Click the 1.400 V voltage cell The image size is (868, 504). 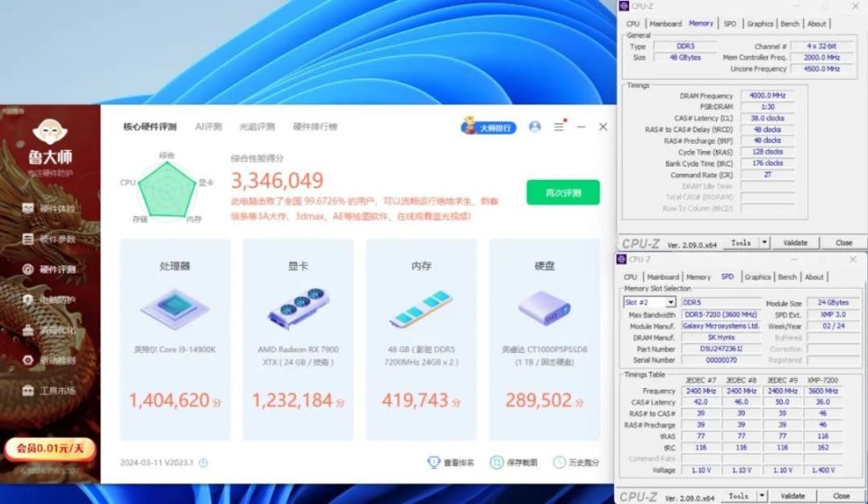coord(823,470)
